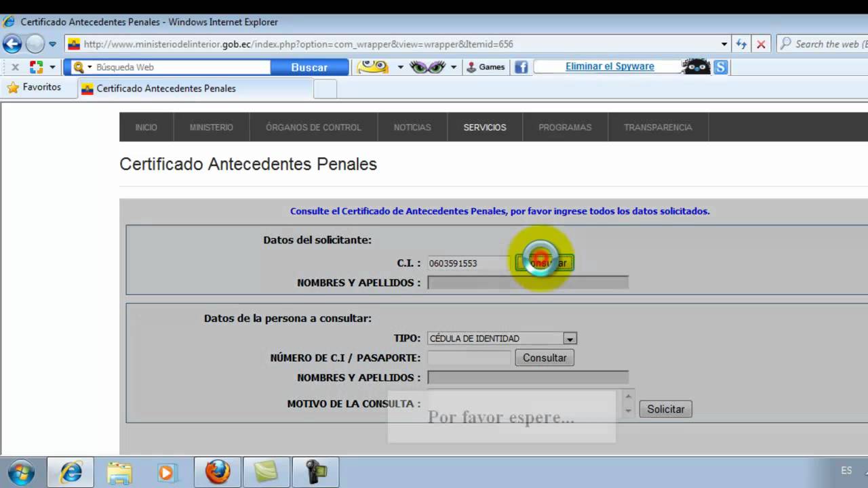
Task: Click the applicant NOMBRES Y APELLIDOS field
Action: [528, 283]
